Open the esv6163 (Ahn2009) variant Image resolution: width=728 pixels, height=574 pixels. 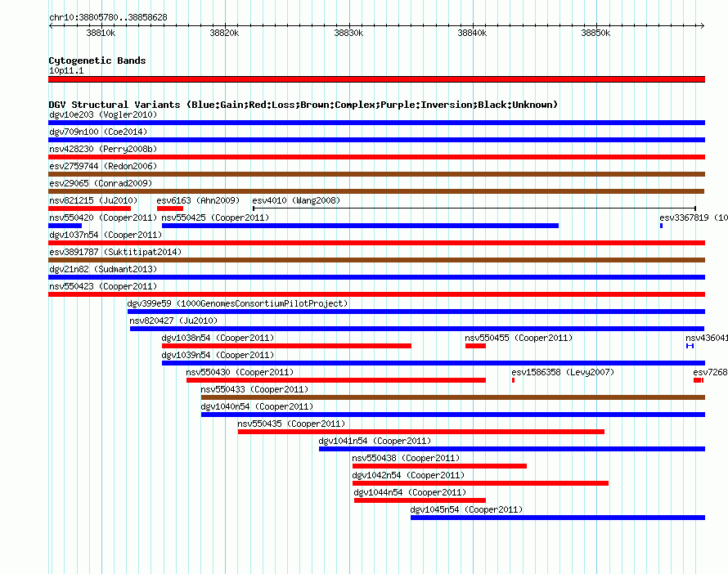coord(170,209)
